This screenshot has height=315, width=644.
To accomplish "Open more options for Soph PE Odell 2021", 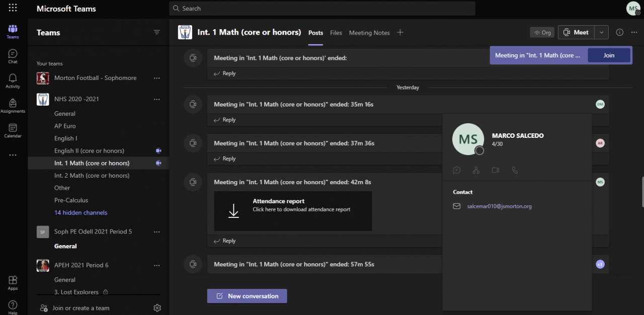I will point(156,232).
